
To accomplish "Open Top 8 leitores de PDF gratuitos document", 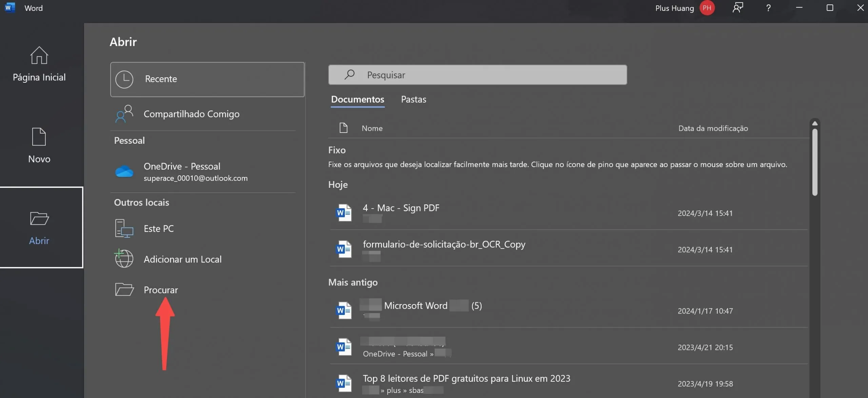I will pos(466,378).
